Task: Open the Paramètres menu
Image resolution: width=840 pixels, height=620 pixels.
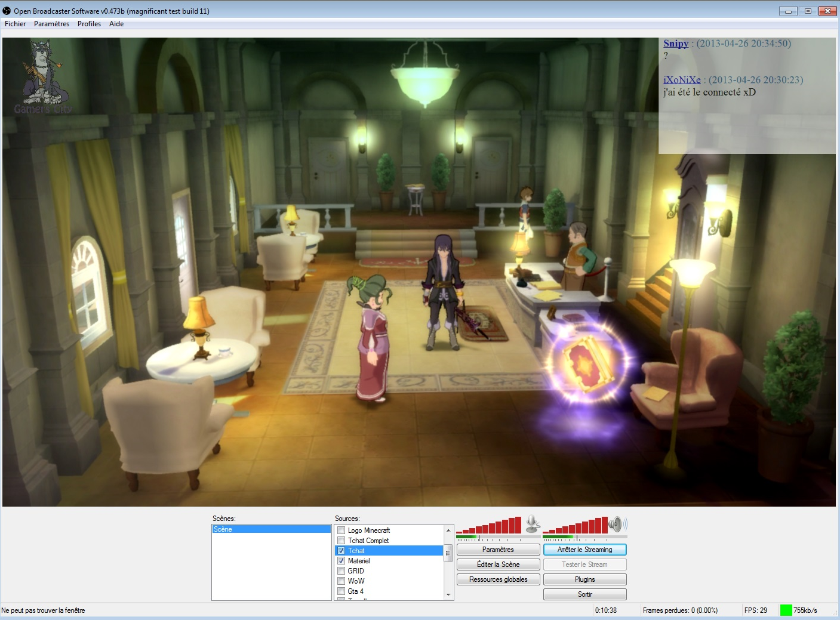Action: tap(51, 24)
